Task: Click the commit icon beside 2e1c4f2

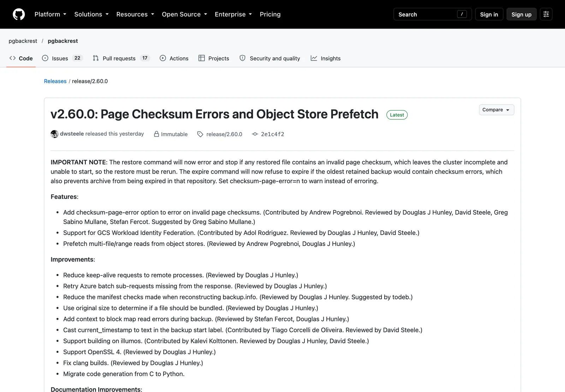Action: tap(255, 134)
